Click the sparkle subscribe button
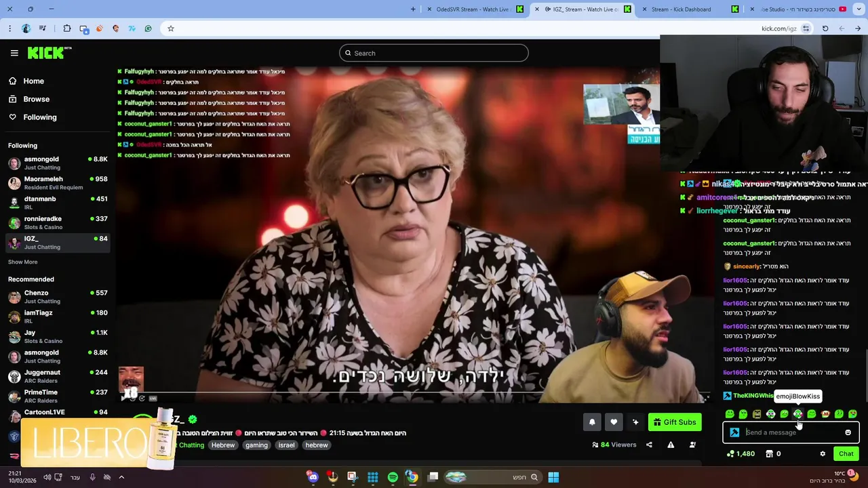This screenshot has width=868, height=488. point(635,422)
